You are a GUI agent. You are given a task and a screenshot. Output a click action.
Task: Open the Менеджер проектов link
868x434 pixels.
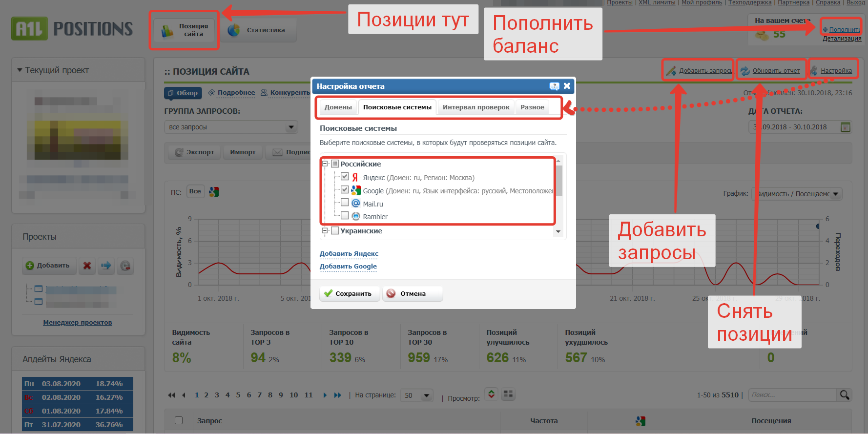[x=78, y=322]
